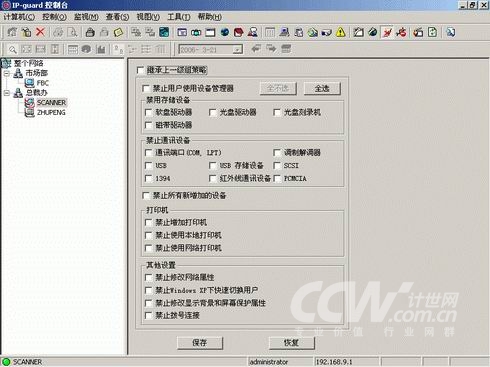The image size is (490, 367).
Task: Click the blue globe icon in toolbar
Action: pos(225,32)
